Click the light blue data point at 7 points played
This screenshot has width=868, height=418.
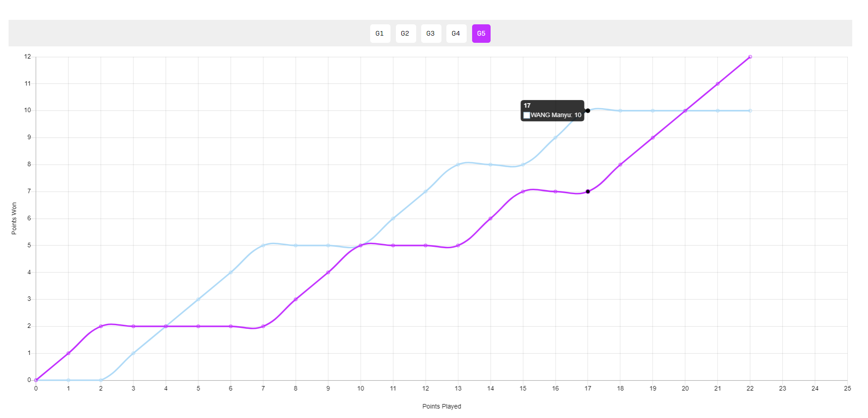263,245
